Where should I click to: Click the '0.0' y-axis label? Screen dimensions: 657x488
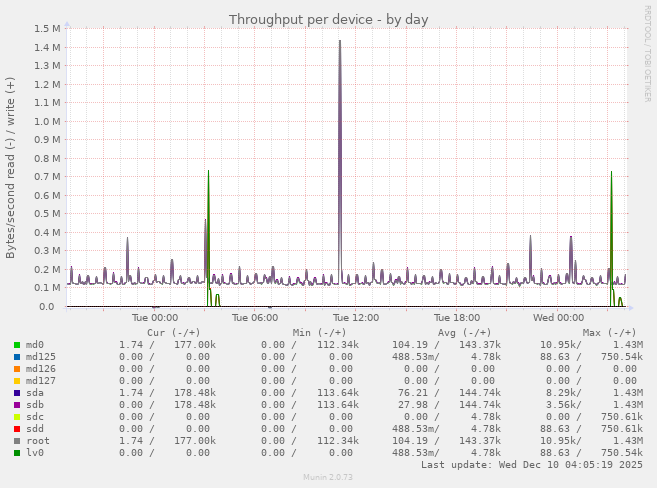click(x=47, y=307)
